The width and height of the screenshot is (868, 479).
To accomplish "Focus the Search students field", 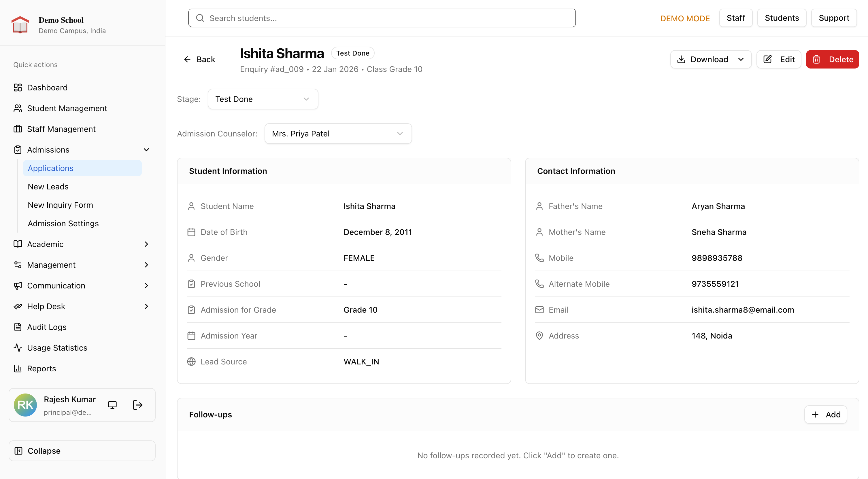I will [382, 18].
